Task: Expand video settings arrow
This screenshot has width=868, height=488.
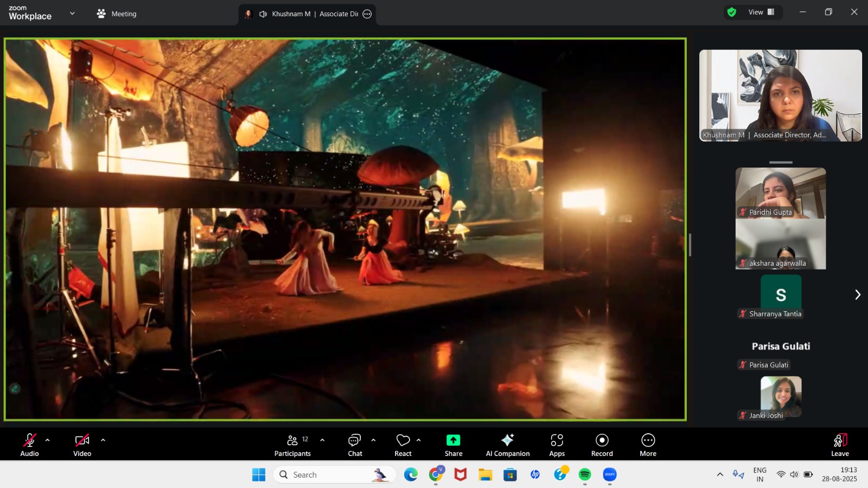Action: (103, 440)
